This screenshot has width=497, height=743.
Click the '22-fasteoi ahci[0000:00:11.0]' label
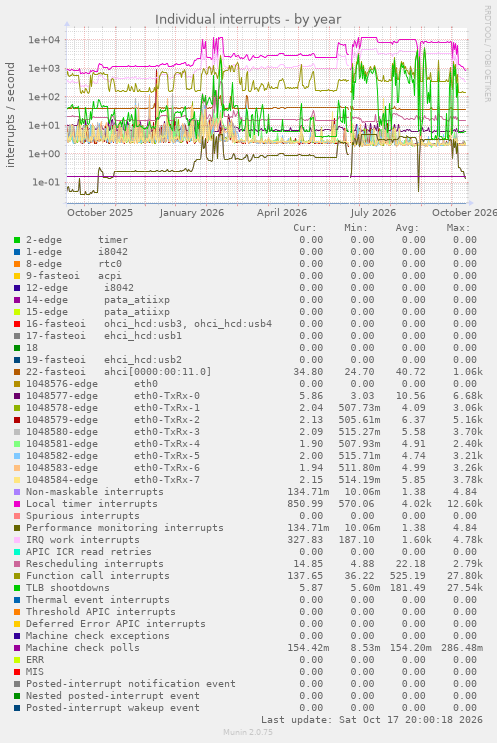click(x=118, y=372)
